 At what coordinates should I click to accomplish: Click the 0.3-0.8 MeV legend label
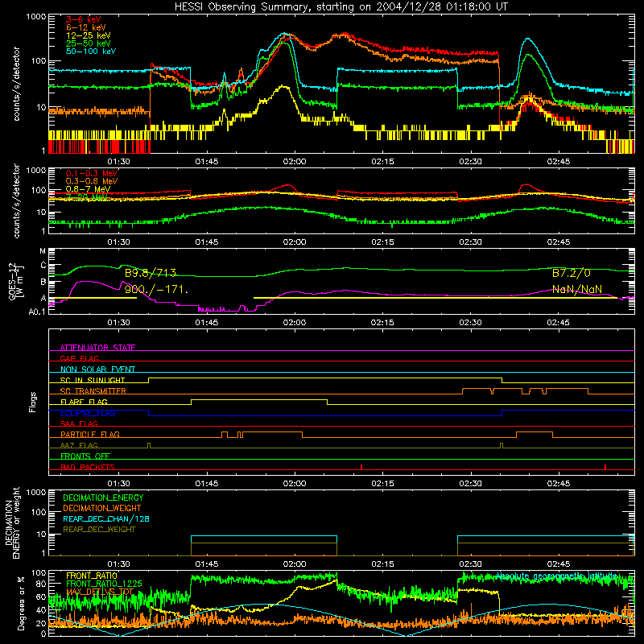point(92,181)
